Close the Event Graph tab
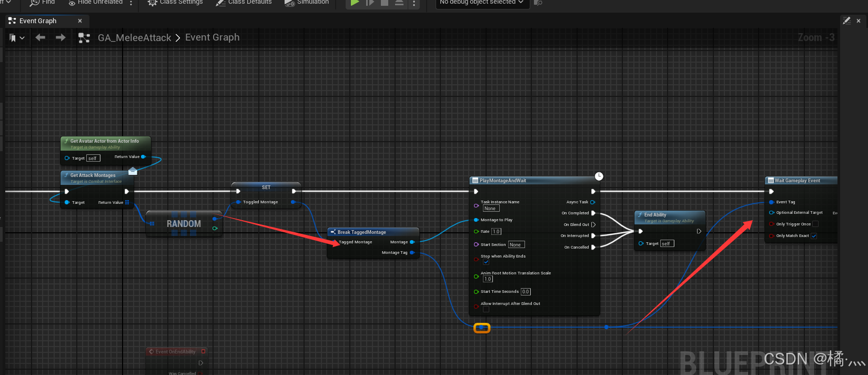868x375 pixels. pyautogui.click(x=80, y=21)
